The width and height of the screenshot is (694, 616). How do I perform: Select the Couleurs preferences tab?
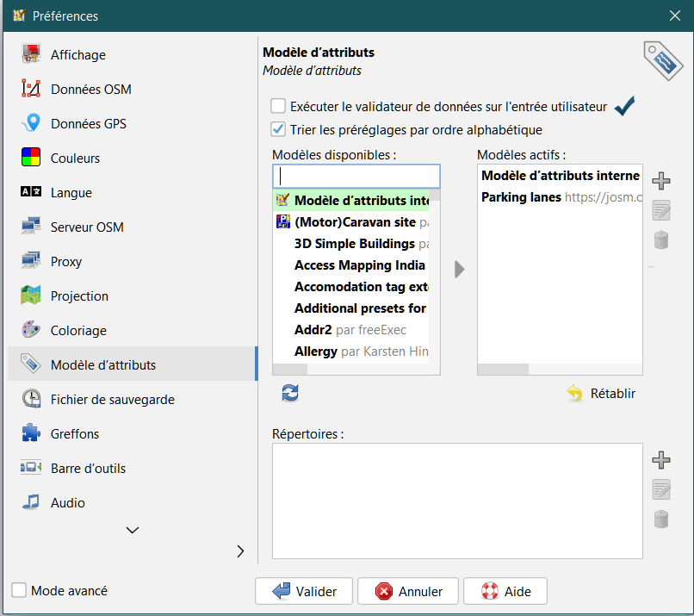pos(75,159)
